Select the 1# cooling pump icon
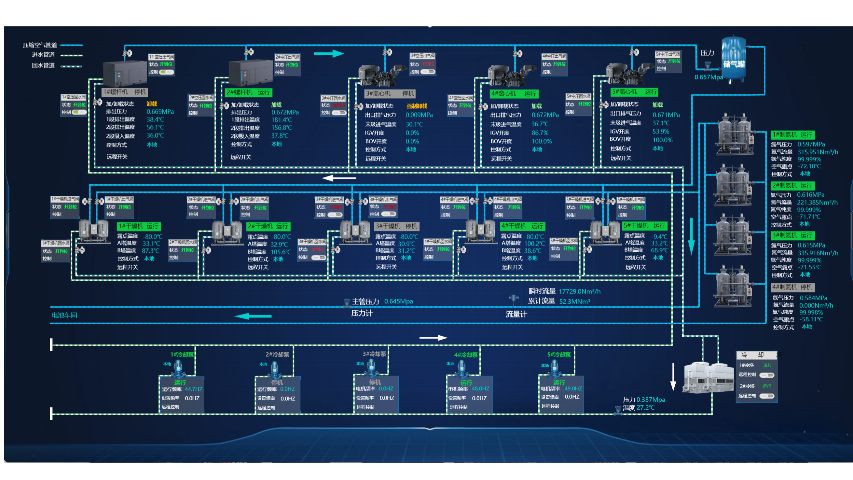Screen dimensions: 853x480 coord(181,367)
